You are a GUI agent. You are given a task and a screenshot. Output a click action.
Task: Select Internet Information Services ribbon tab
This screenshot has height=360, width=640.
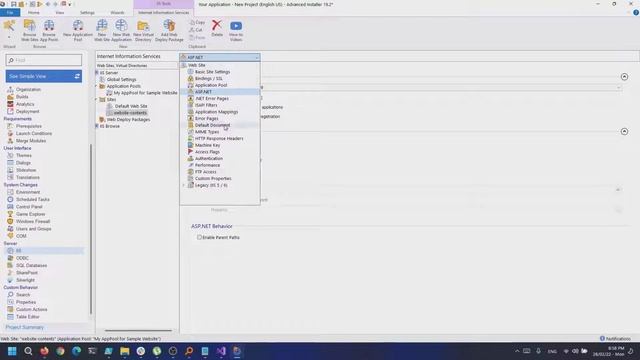click(164, 13)
